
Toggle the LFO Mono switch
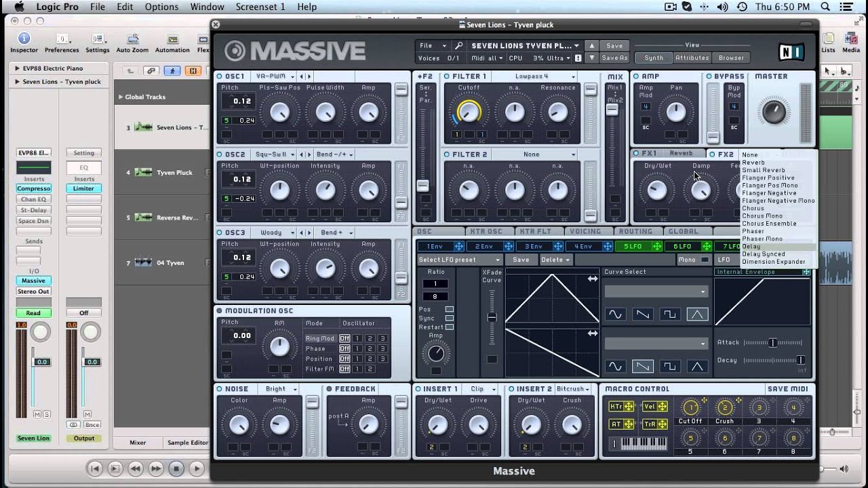coord(705,260)
